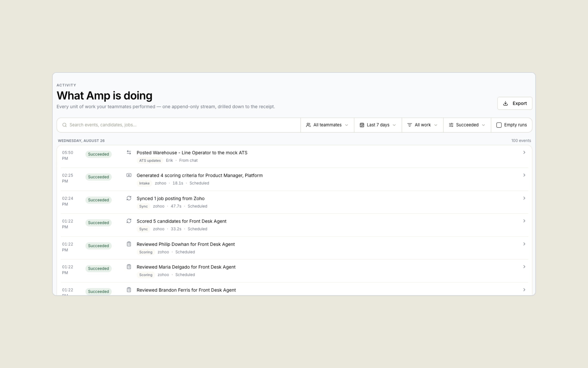Expand the Reviewed Maria Delgado row chevron

pos(524,267)
